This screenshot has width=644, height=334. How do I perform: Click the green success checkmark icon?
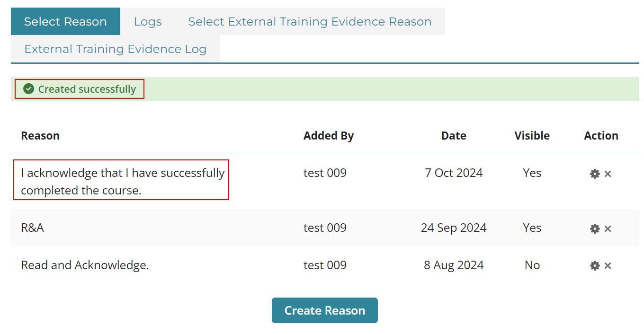pyautogui.click(x=29, y=89)
